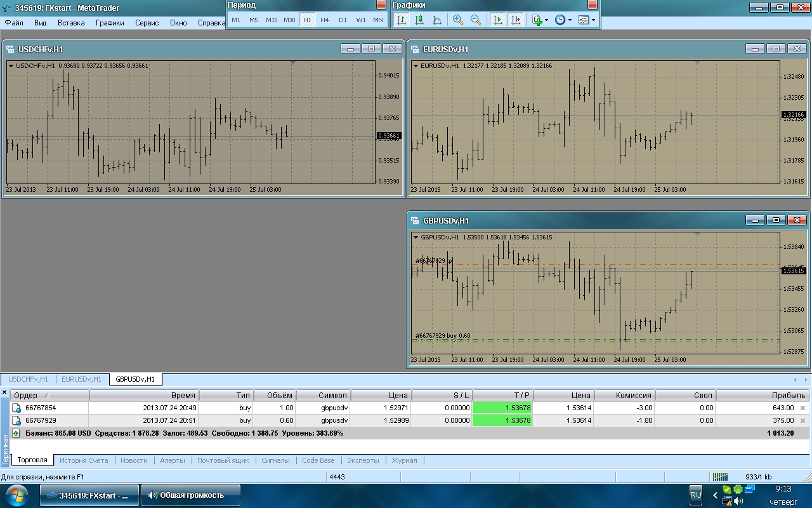
Task: Sort orders by the Комиссия column
Action: point(625,395)
